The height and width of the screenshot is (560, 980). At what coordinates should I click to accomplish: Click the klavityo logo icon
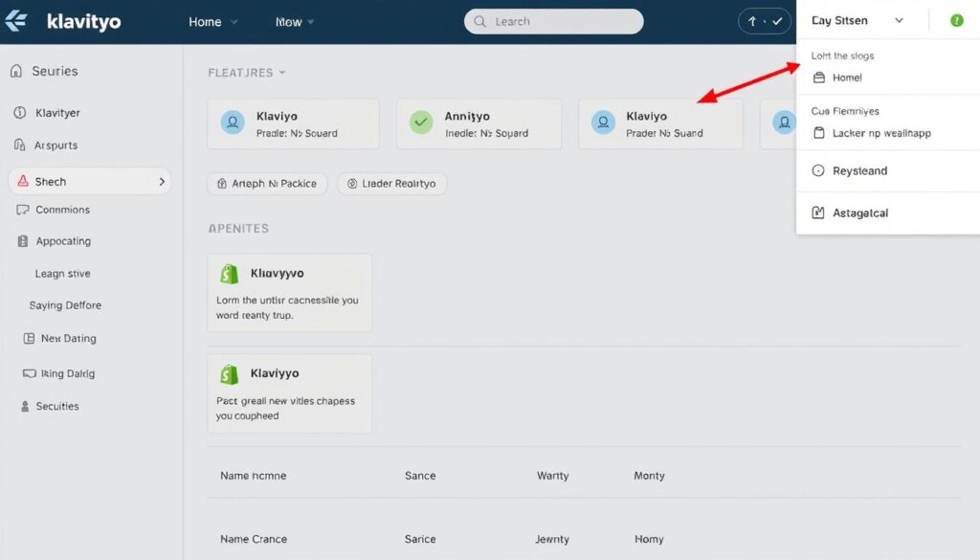15,21
